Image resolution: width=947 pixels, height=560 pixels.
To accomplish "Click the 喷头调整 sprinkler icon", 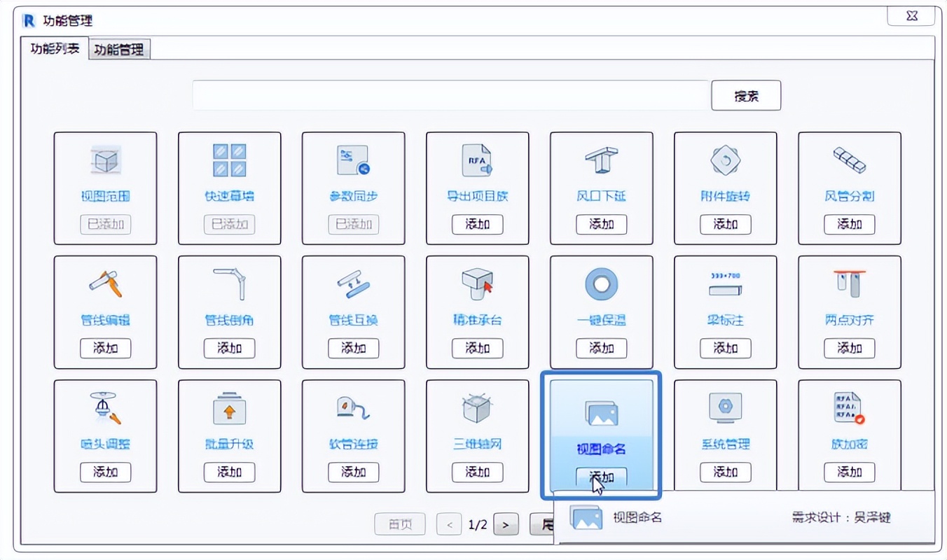I will [106, 408].
